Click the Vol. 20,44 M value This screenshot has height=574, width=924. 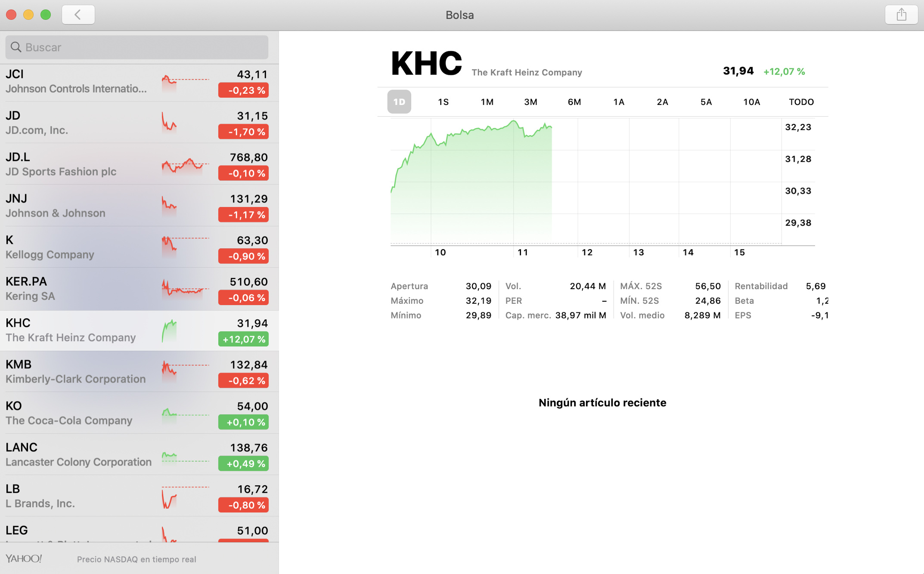(x=588, y=286)
